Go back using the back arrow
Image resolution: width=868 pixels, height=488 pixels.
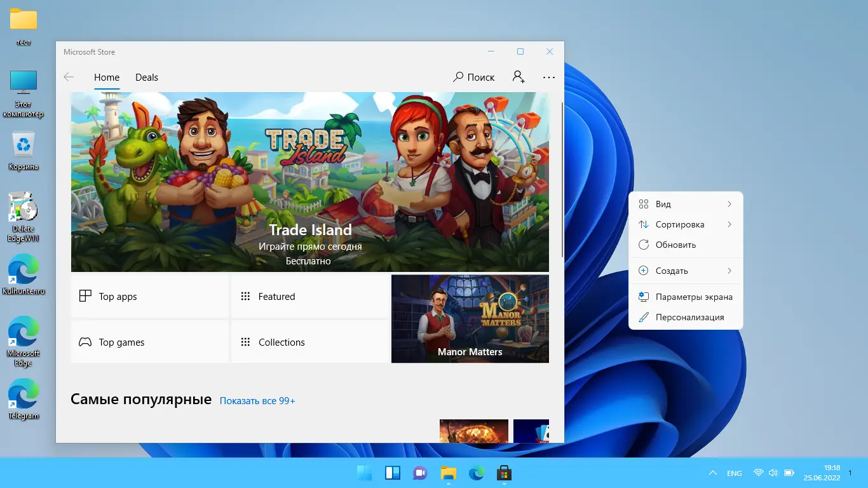(x=69, y=77)
